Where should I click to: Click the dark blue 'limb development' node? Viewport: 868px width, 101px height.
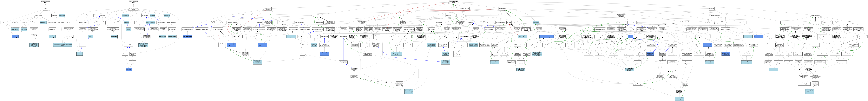pos(187,36)
